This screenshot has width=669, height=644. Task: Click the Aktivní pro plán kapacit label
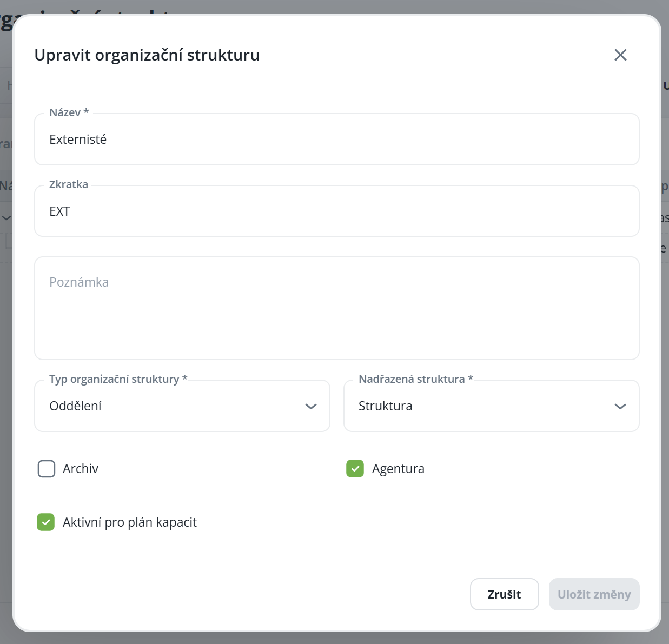(130, 522)
